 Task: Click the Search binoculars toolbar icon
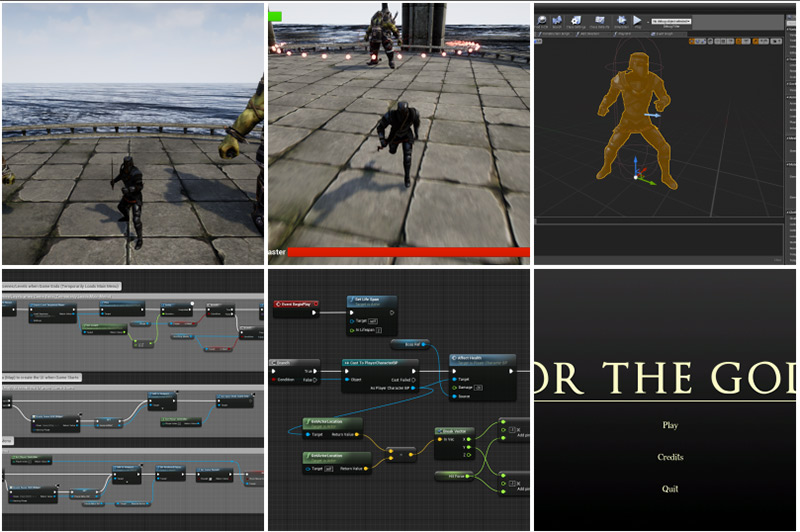click(557, 21)
